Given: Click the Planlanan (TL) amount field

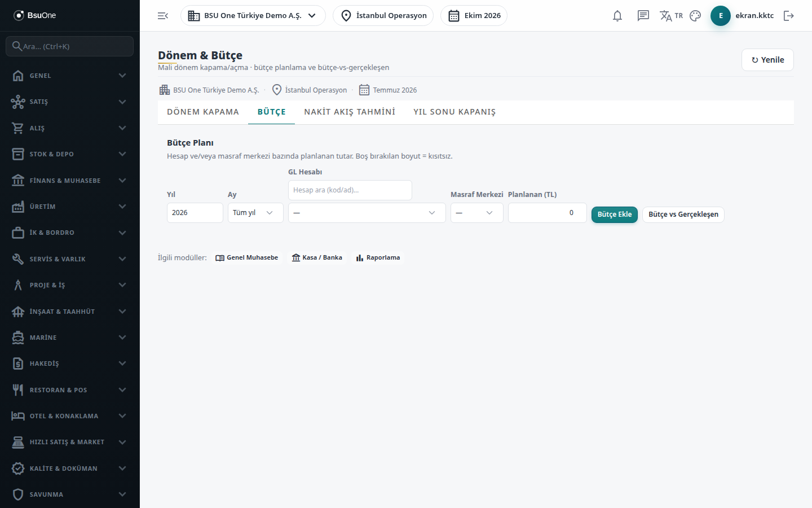Looking at the screenshot, I should (x=548, y=213).
